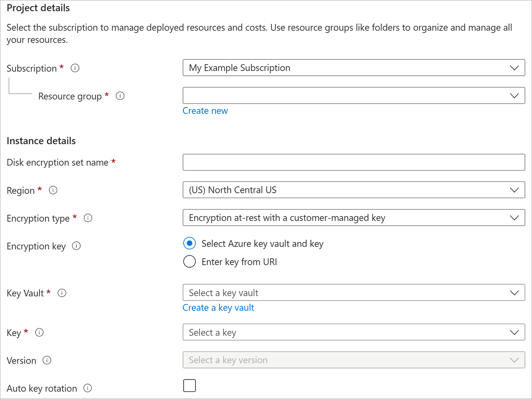Open the Region dropdown list
The image size is (532, 399).
click(354, 190)
